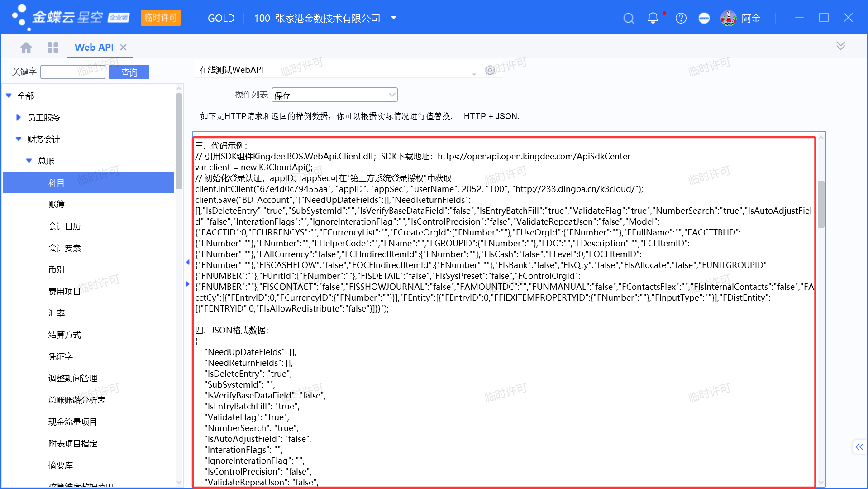Click the code area scroll-down arrow
Image resolution: width=868 pixels, height=489 pixels.
tap(821, 483)
